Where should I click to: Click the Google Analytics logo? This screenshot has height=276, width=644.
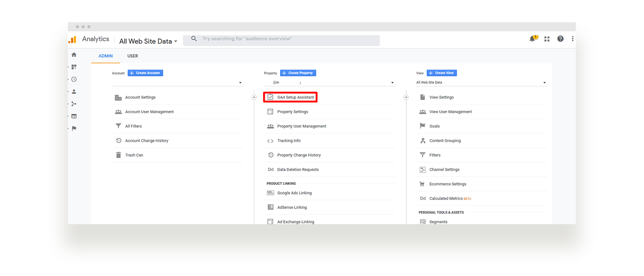pyautogui.click(x=72, y=40)
